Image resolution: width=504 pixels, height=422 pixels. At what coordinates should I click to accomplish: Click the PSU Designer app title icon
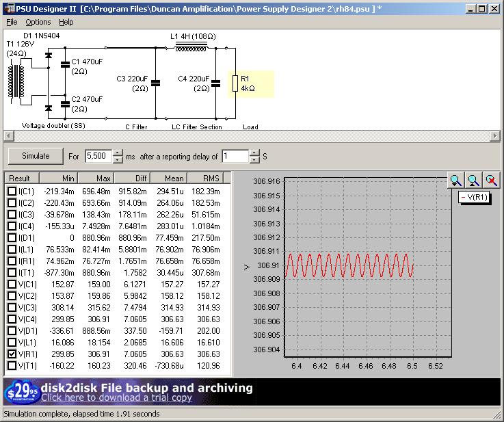point(10,8)
